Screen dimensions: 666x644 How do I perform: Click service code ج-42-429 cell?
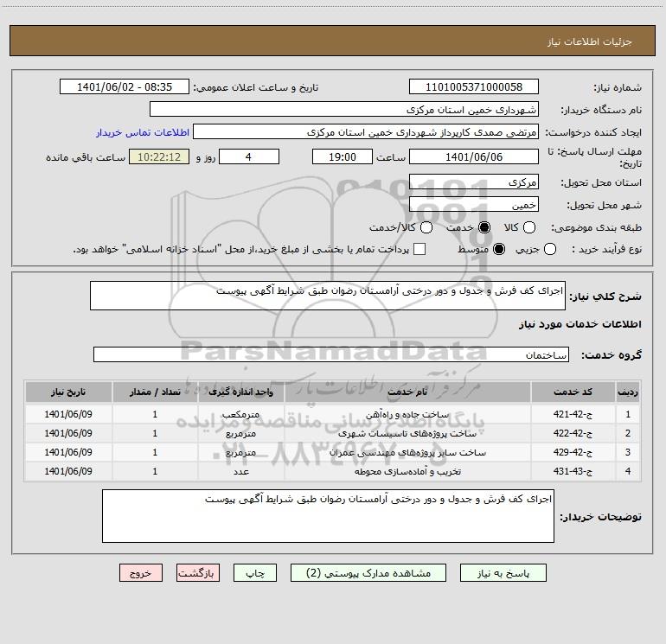coord(573,453)
